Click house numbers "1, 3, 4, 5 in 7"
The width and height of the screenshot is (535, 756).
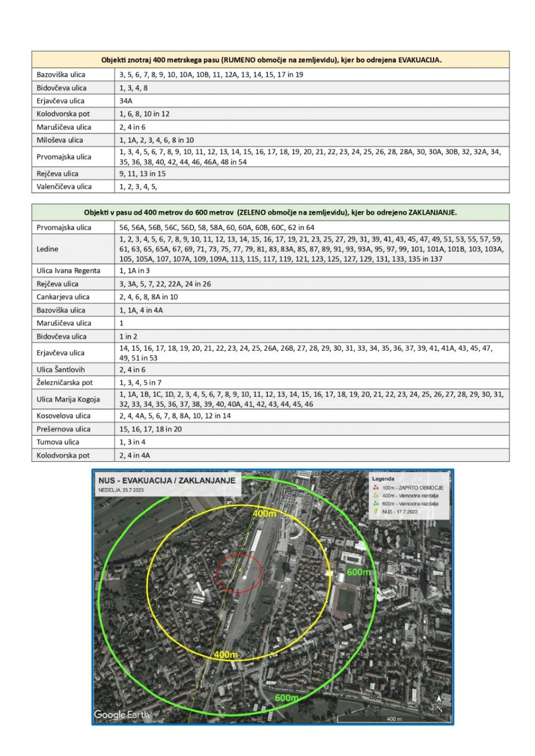point(140,382)
